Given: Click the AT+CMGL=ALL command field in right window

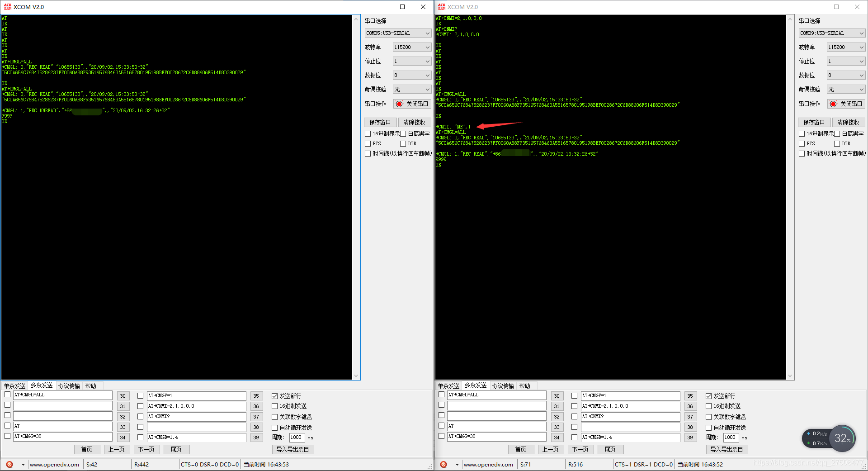Looking at the screenshot, I should (x=496, y=395).
